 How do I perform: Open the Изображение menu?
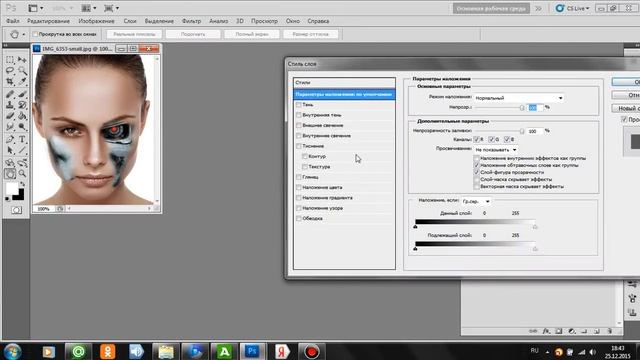[96, 21]
